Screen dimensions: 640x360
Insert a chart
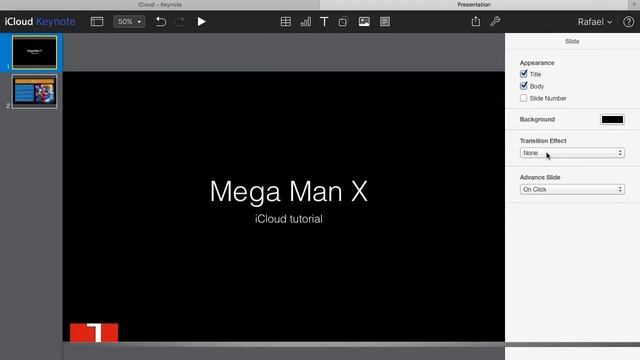305,22
